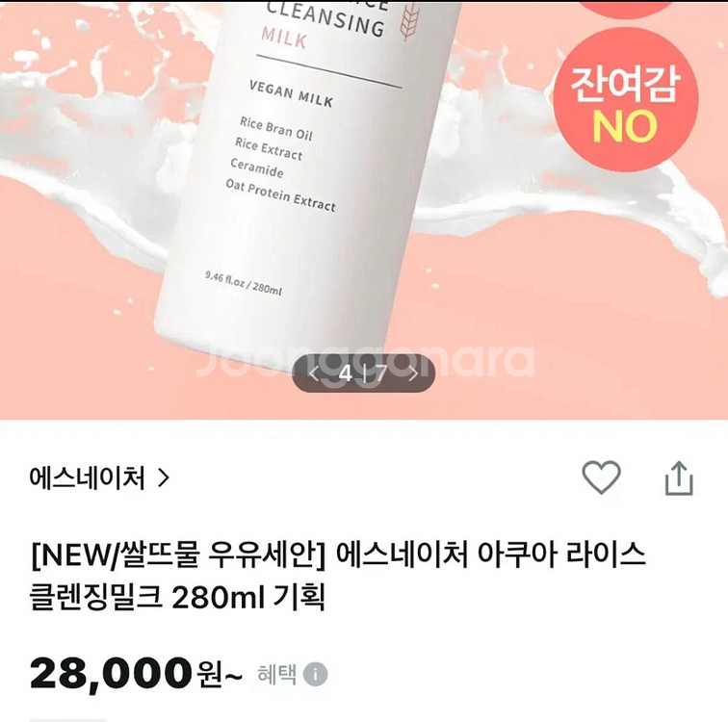The height and width of the screenshot is (722, 728).
Task: Open the share icon
Action: [x=679, y=477]
